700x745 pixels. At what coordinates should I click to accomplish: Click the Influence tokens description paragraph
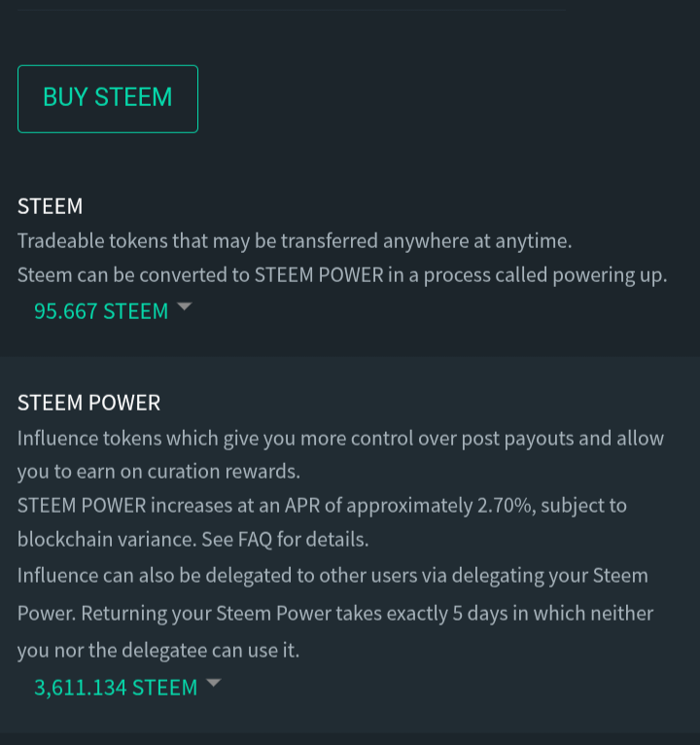click(340, 455)
